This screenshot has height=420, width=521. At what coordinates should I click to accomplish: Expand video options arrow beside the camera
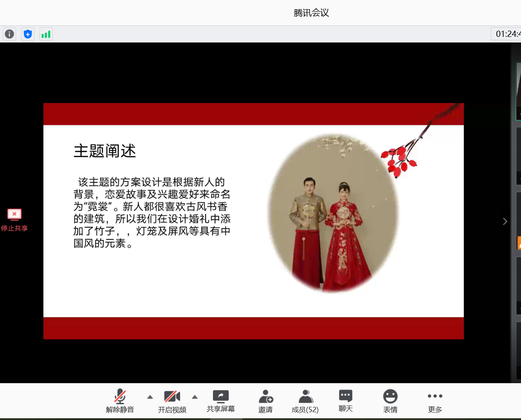tap(195, 397)
